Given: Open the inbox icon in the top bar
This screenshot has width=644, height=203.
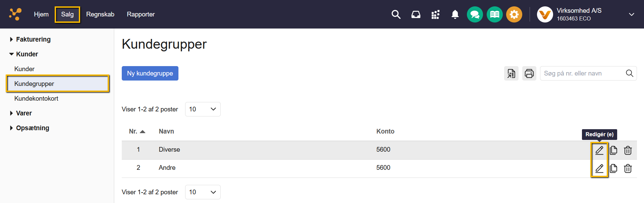Looking at the screenshot, I should (x=416, y=14).
